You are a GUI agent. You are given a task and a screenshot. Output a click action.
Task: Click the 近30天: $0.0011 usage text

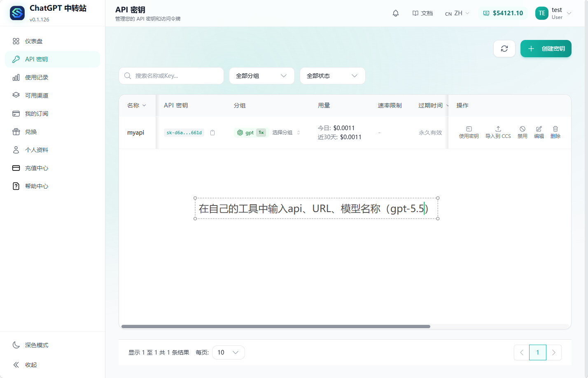point(340,137)
